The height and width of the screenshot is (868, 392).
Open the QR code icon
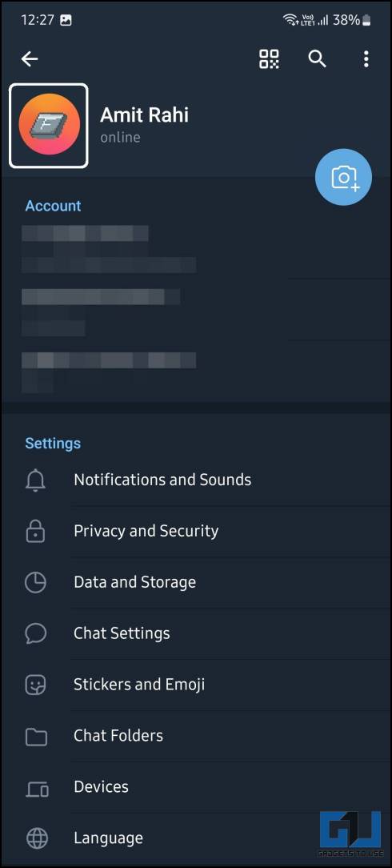pyautogui.click(x=270, y=58)
